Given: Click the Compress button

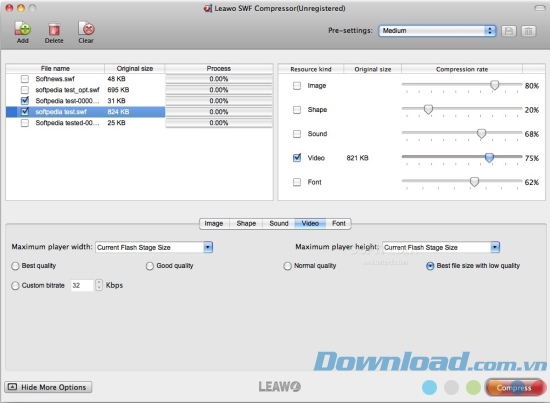Looking at the screenshot, I should point(515,388).
